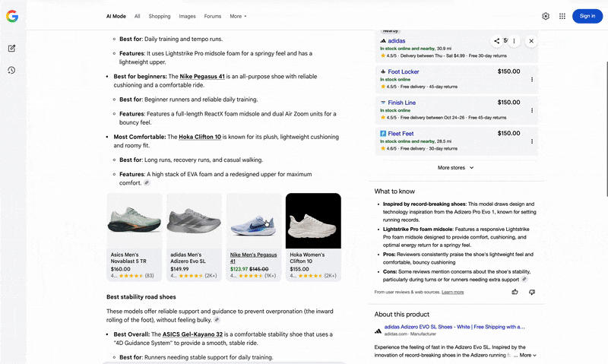Screen dimensions: 608x364
Task: Open the Nike Pegasus 41 link
Action: coord(202,77)
